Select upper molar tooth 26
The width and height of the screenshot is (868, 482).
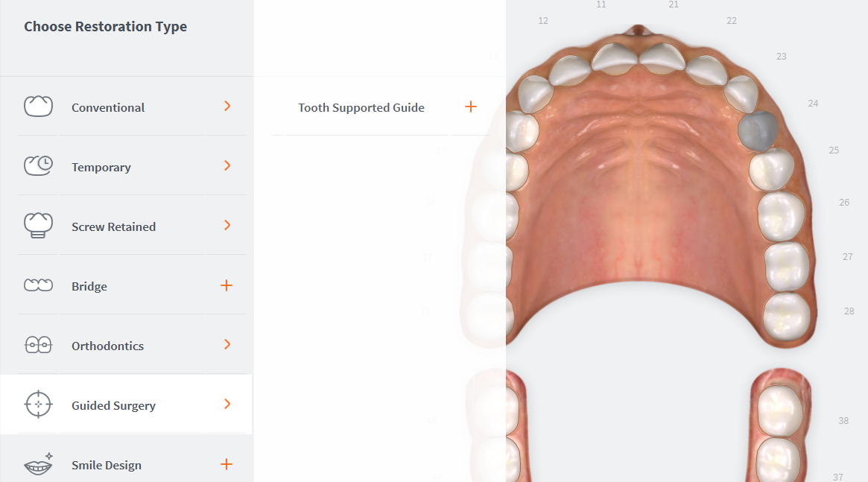click(781, 216)
